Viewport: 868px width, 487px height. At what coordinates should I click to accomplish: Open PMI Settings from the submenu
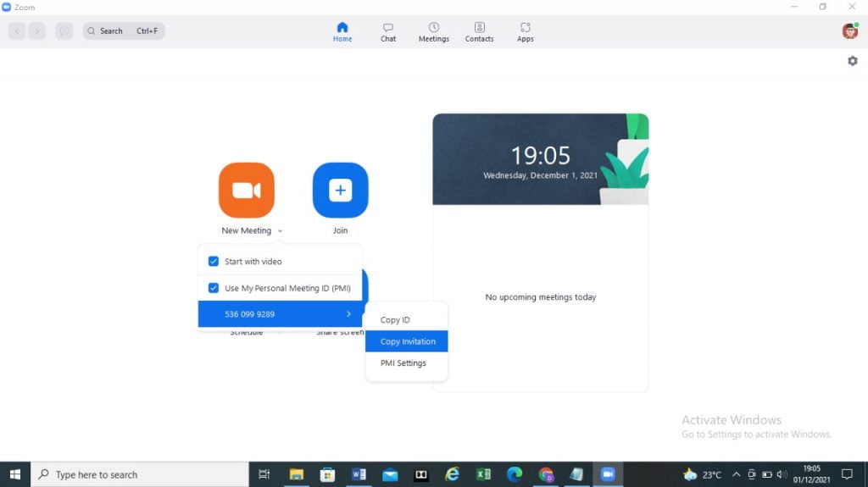[x=403, y=363]
